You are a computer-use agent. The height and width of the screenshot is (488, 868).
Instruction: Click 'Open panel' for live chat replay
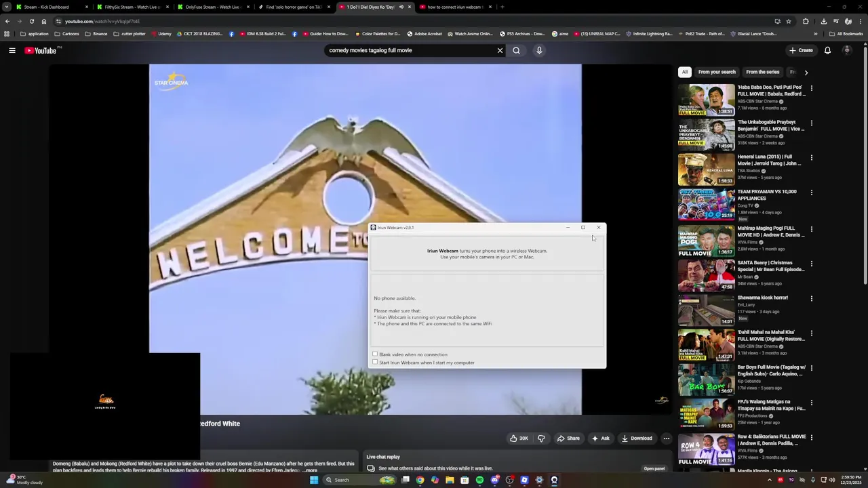click(654, 468)
